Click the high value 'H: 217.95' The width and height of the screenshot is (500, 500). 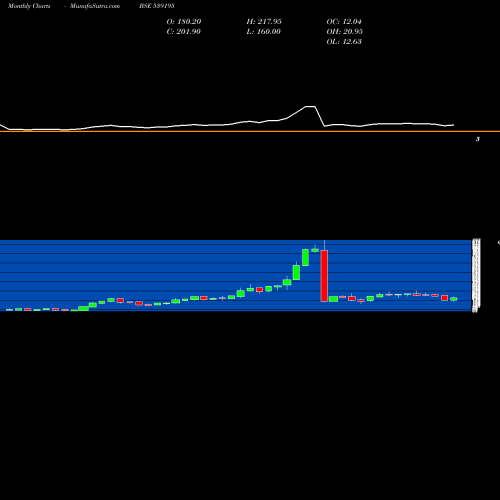click(264, 22)
